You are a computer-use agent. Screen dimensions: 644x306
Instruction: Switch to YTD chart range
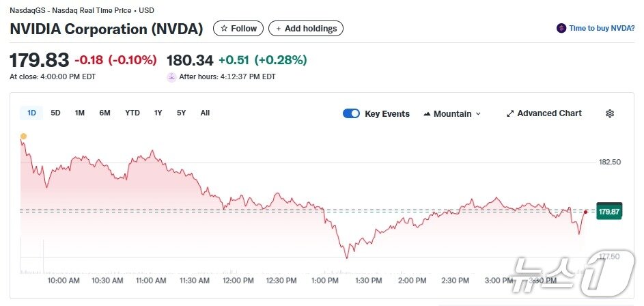tap(132, 113)
